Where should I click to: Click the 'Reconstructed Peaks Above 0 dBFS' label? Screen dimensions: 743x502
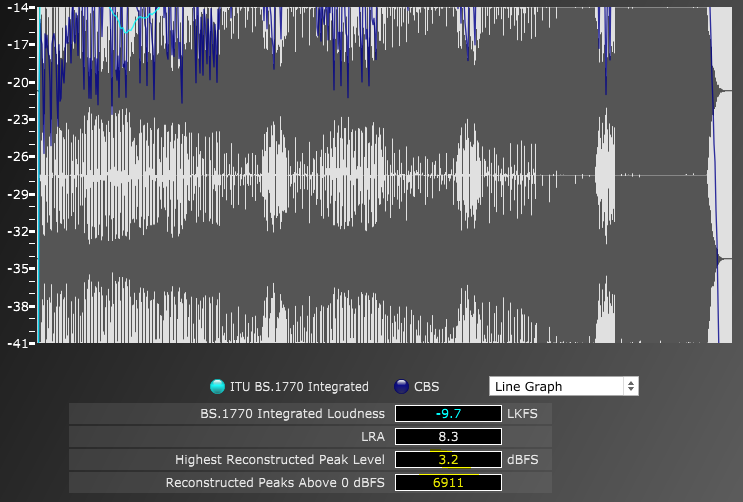pyautogui.click(x=275, y=483)
